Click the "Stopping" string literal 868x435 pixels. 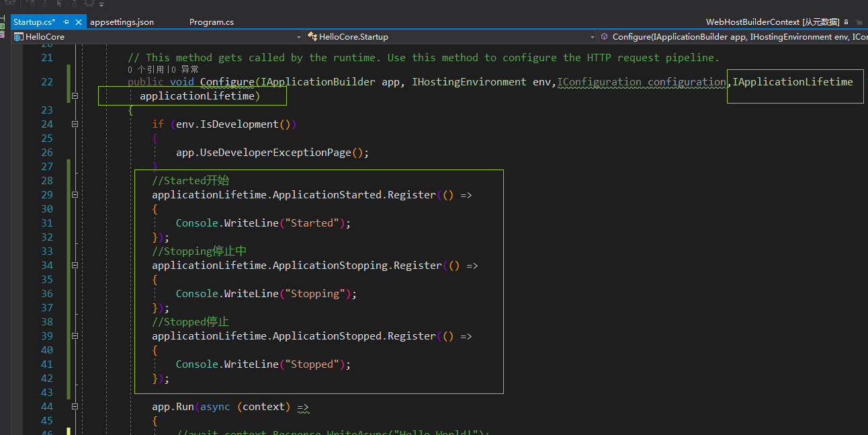(314, 294)
